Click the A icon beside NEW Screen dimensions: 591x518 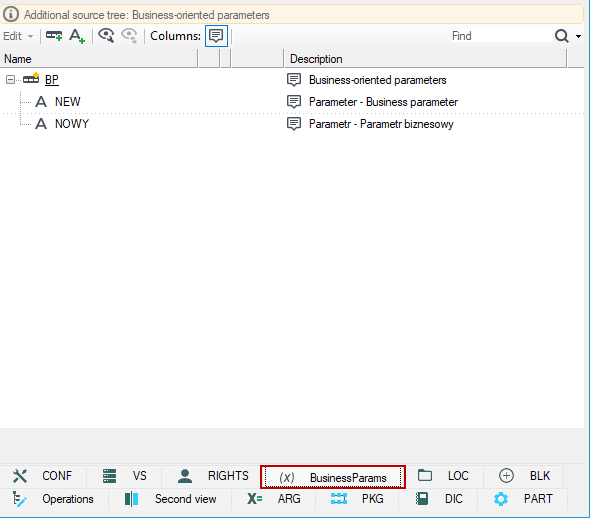click(x=41, y=102)
